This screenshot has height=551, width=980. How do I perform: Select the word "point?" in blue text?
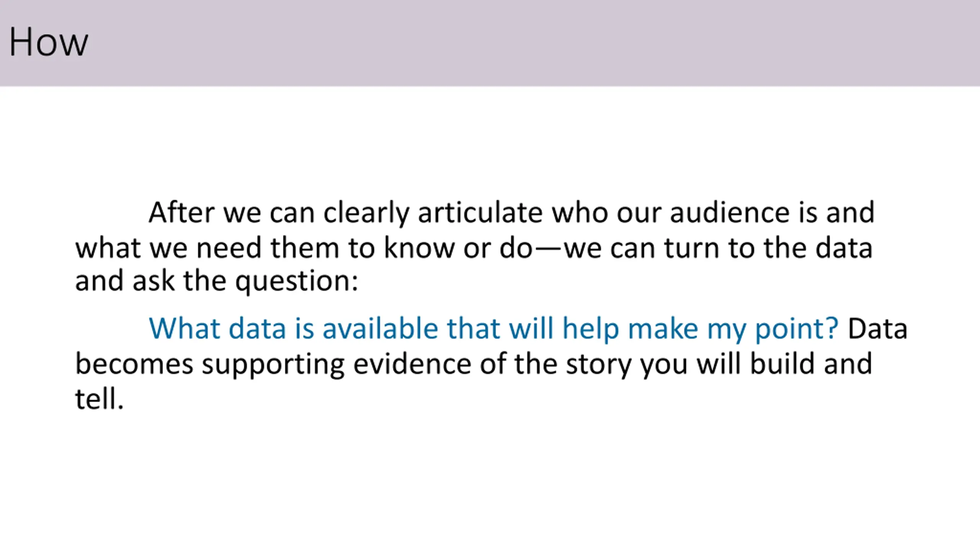[797, 329]
